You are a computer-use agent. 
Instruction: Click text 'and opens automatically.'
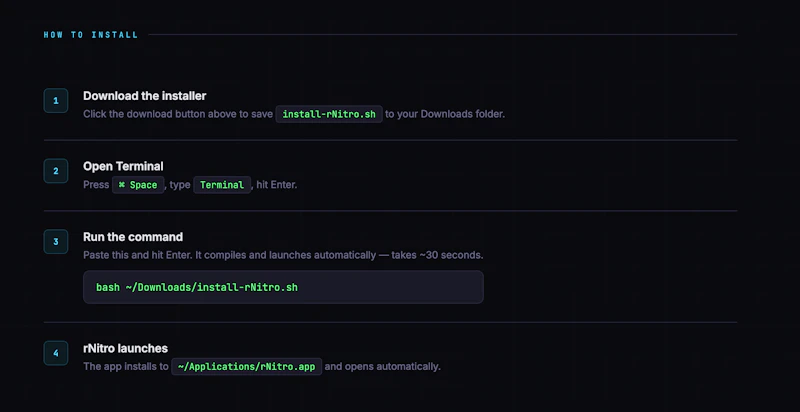point(383,367)
